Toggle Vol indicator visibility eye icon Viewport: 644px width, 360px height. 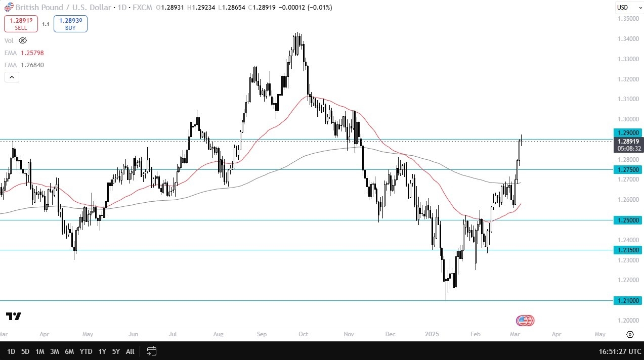point(22,40)
